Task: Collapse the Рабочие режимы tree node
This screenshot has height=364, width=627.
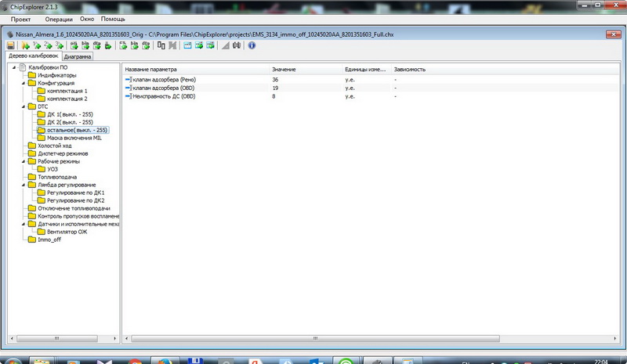Action: [21, 161]
